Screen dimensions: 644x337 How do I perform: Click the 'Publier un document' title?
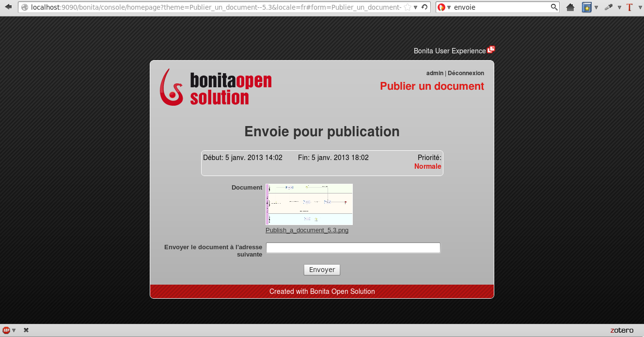pyautogui.click(x=432, y=86)
